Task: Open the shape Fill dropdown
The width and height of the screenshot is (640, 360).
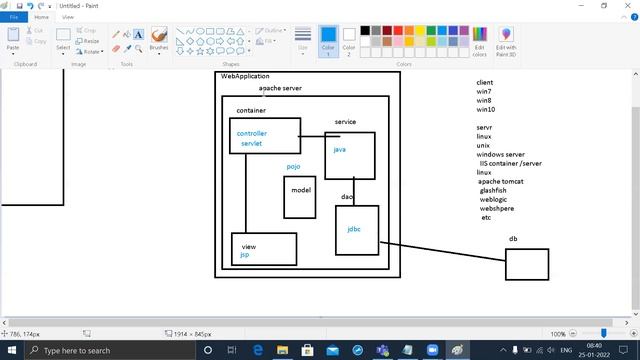Action: pyautogui.click(x=266, y=41)
